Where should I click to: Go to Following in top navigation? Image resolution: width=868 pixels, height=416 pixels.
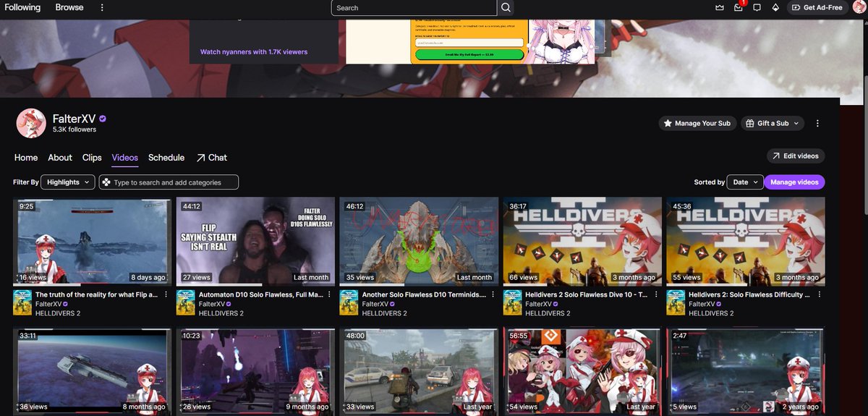click(22, 7)
